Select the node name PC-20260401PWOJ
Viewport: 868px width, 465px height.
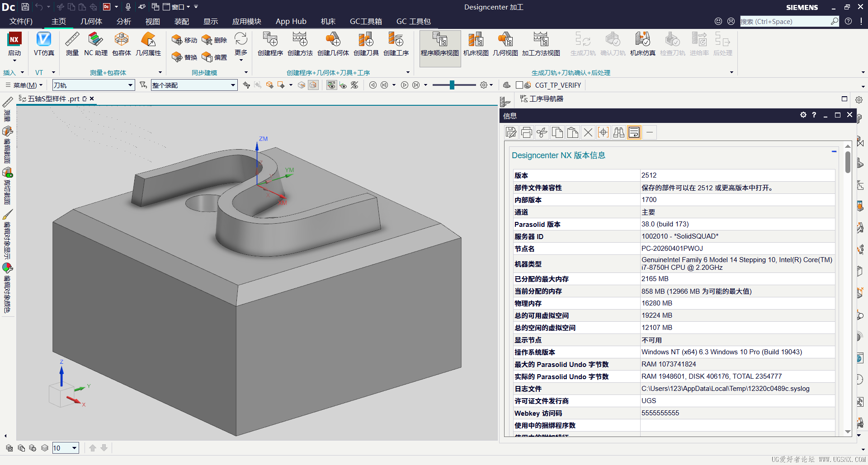tap(672, 249)
